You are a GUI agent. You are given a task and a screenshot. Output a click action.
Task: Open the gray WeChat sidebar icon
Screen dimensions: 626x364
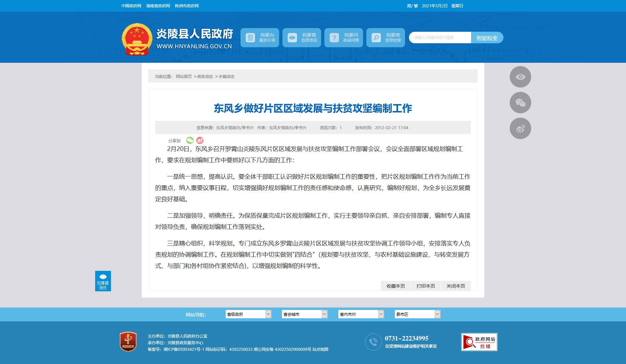coord(520,103)
